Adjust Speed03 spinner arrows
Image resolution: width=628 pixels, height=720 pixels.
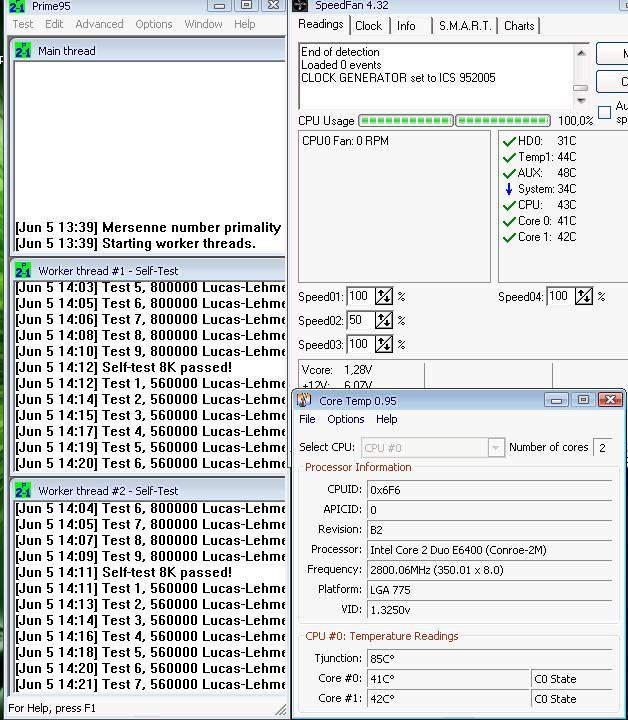point(384,344)
